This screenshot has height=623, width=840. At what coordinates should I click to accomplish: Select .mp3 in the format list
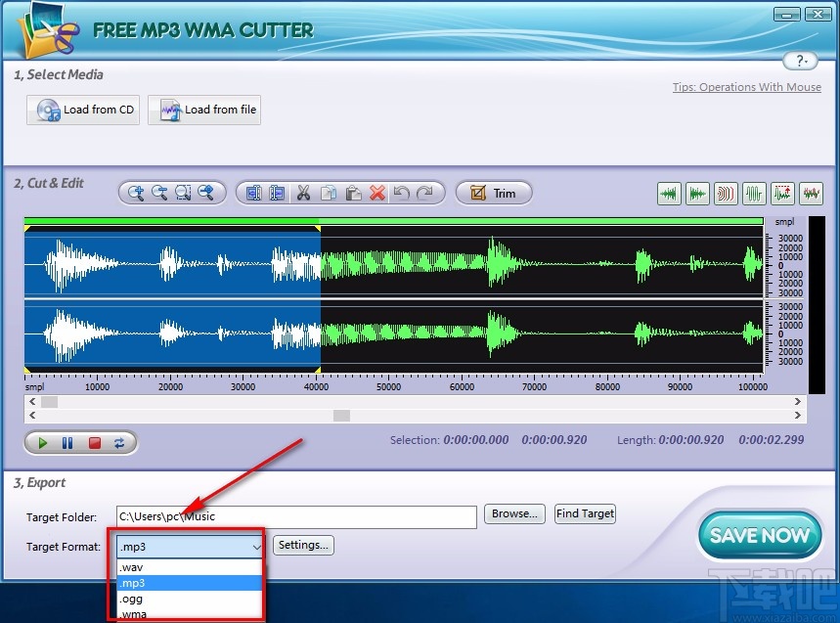click(189, 583)
